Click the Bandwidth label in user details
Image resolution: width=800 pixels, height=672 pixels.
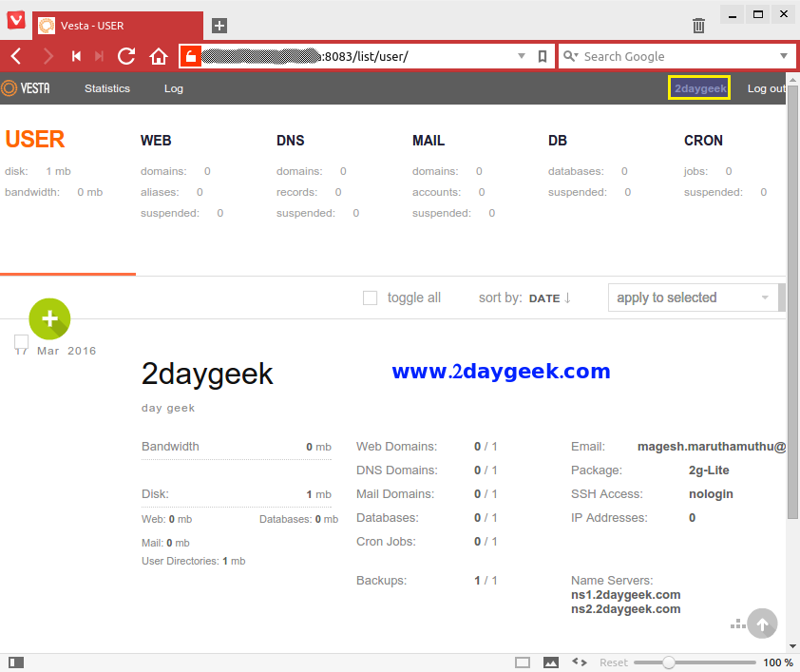[x=170, y=447]
